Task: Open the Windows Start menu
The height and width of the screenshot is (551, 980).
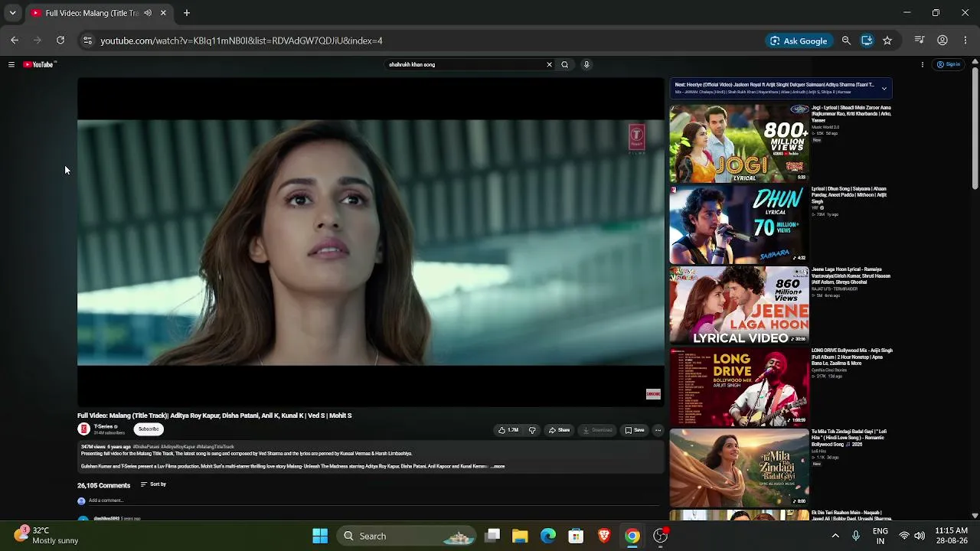Action: [320, 536]
